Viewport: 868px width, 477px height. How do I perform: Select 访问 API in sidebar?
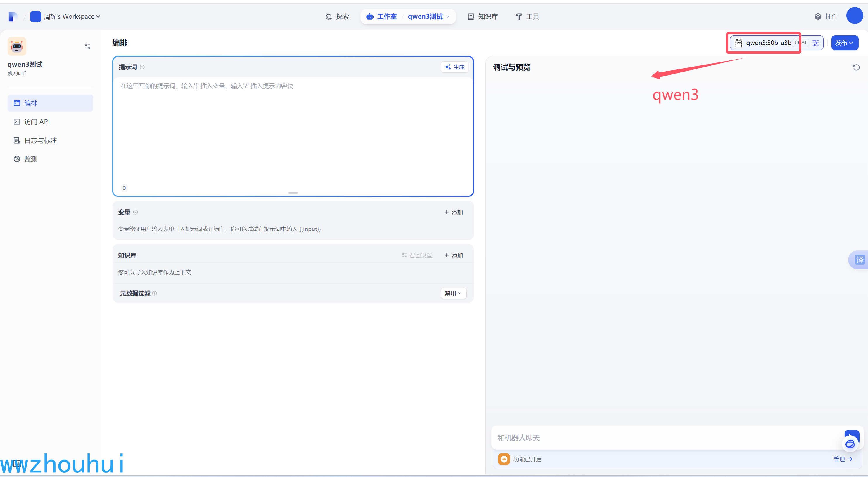coord(37,122)
